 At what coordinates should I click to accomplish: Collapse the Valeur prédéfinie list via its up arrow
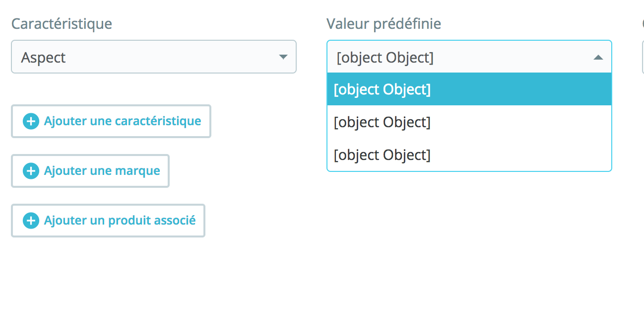click(x=598, y=58)
